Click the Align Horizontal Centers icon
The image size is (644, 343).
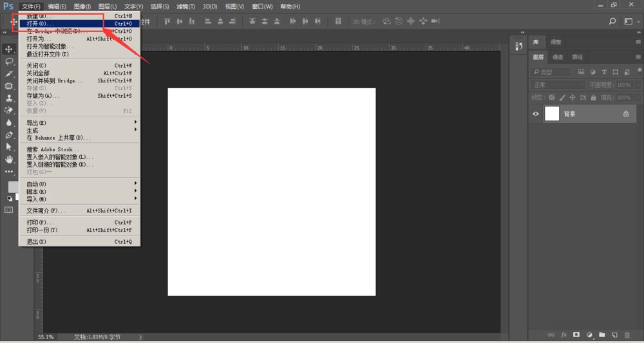pos(220,21)
